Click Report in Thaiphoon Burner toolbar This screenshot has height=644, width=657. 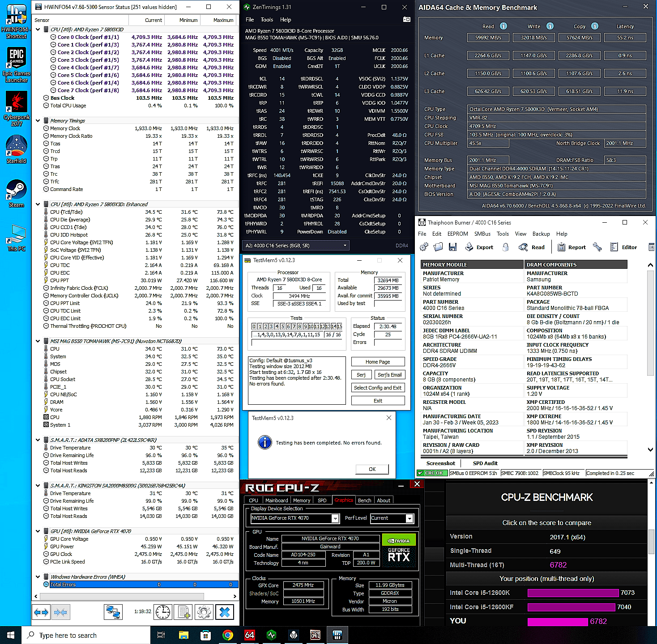click(572, 247)
